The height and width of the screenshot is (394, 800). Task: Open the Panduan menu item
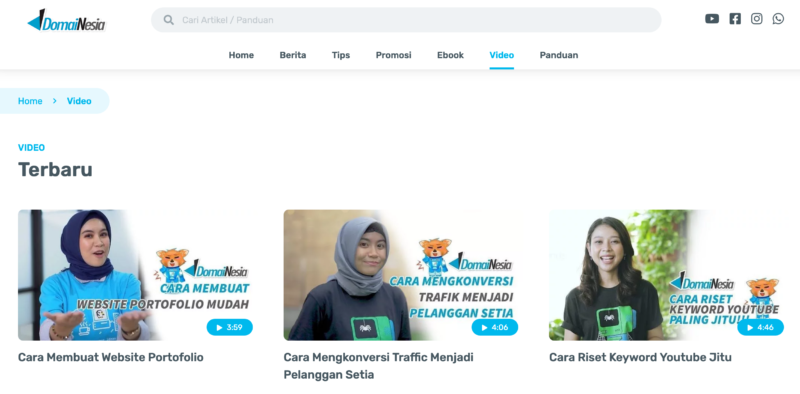tap(559, 55)
